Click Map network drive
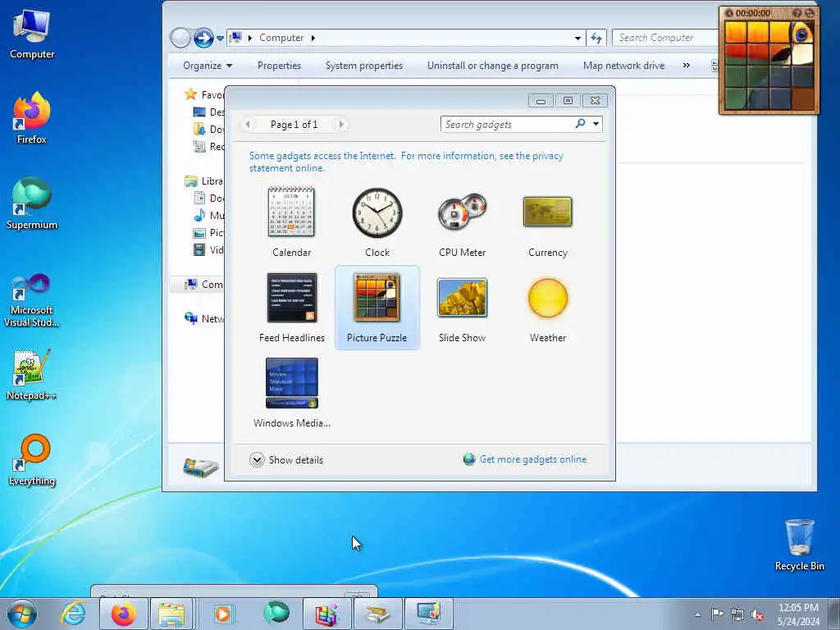The width and height of the screenshot is (840, 630). (x=624, y=66)
